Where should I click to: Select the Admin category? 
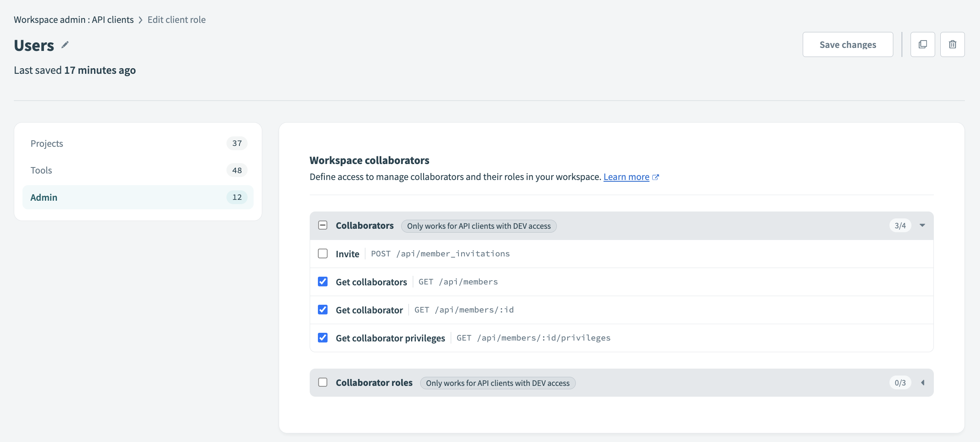tap(138, 197)
